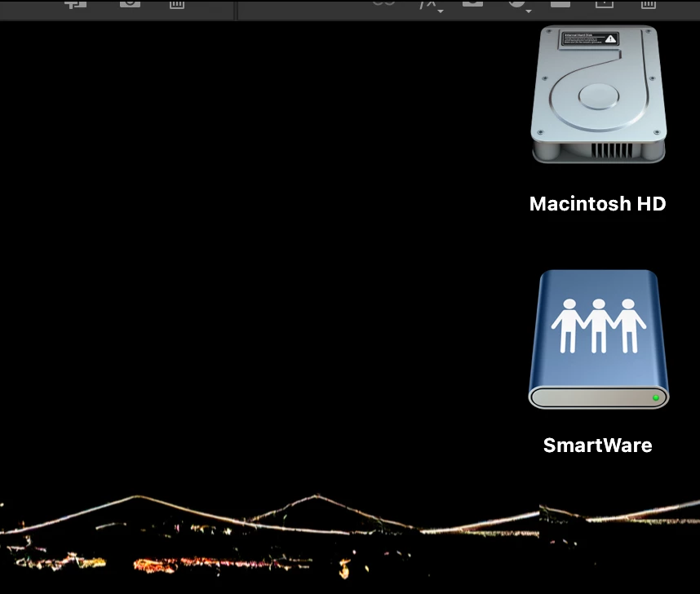Click the "Macintosh HD" label text

(x=598, y=204)
